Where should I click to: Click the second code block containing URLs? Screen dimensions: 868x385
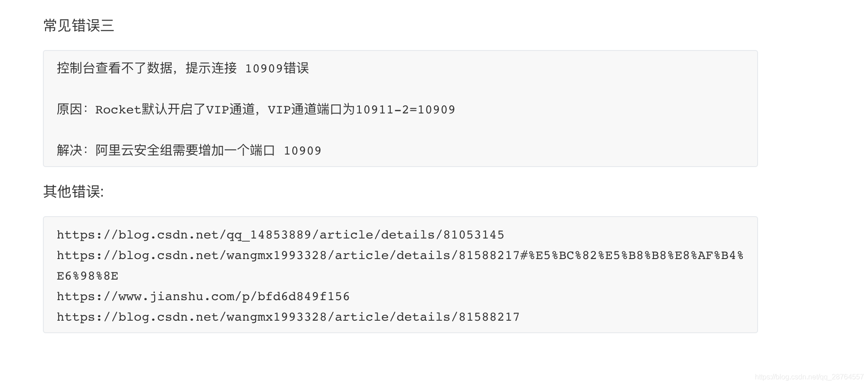[400, 275]
